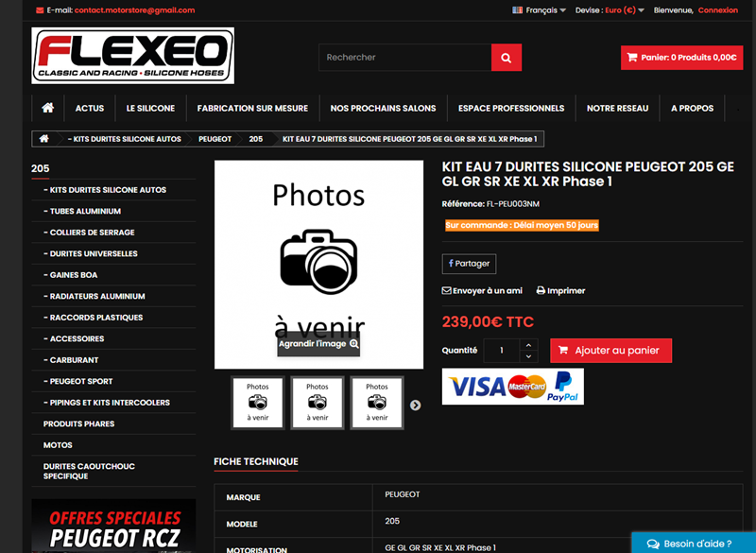
Task: Open sidebar COLLIERS DE SERRAGE category
Action: click(x=89, y=233)
